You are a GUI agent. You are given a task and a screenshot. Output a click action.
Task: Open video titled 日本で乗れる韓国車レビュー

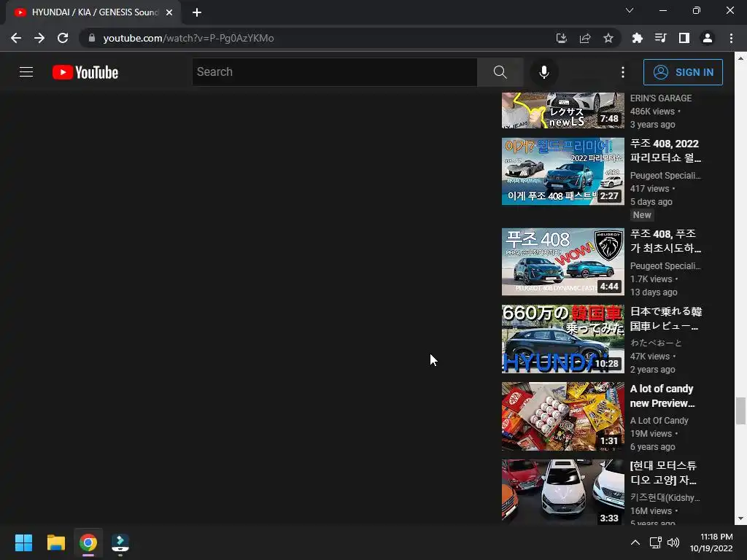666,319
